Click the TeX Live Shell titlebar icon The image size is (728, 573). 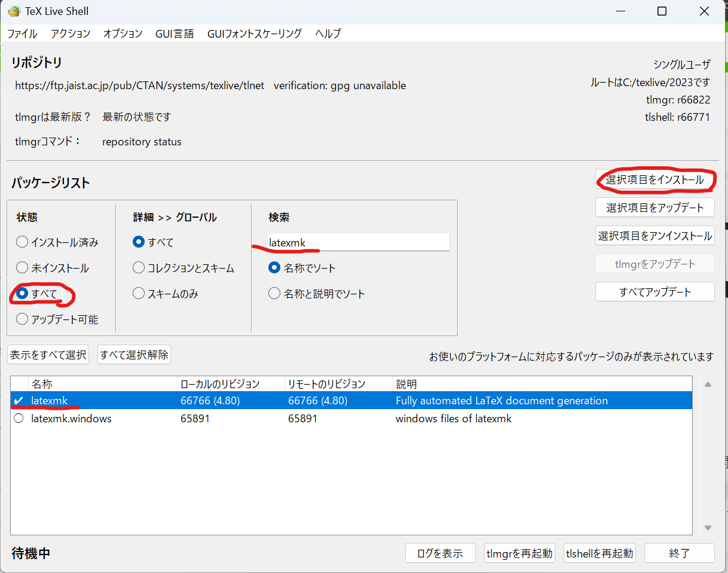tap(13, 11)
